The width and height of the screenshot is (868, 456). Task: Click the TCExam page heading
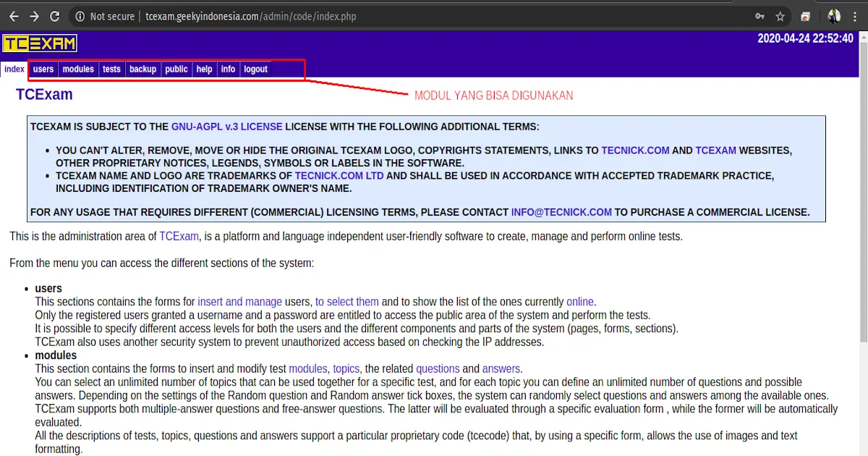[44, 95]
